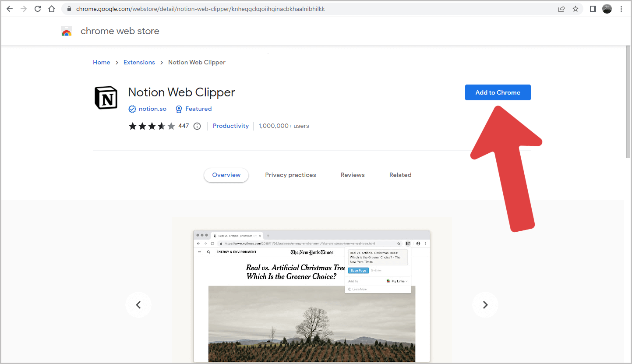Open the Privacy practices tab
This screenshot has height=364, width=632.
[x=290, y=175]
